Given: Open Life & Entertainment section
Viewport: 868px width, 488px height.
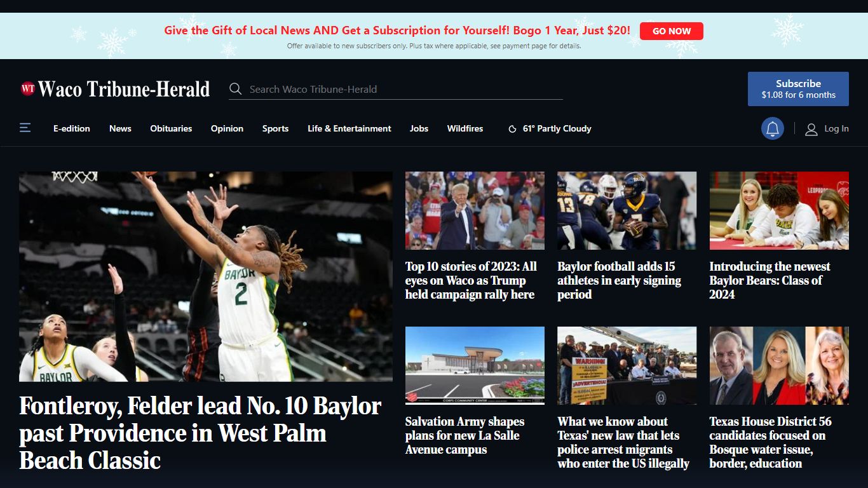Looking at the screenshot, I should pyautogui.click(x=349, y=128).
